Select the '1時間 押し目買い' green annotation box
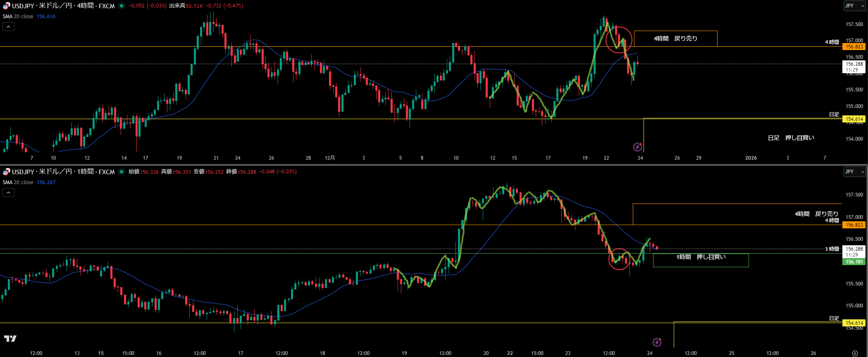 [701, 260]
